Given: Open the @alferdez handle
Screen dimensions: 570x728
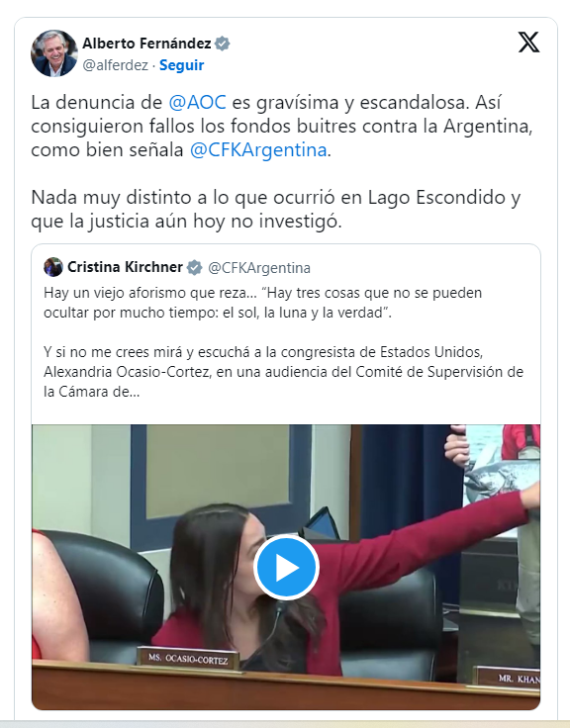Looking at the screenshot, I should click(x=115, y=65).
